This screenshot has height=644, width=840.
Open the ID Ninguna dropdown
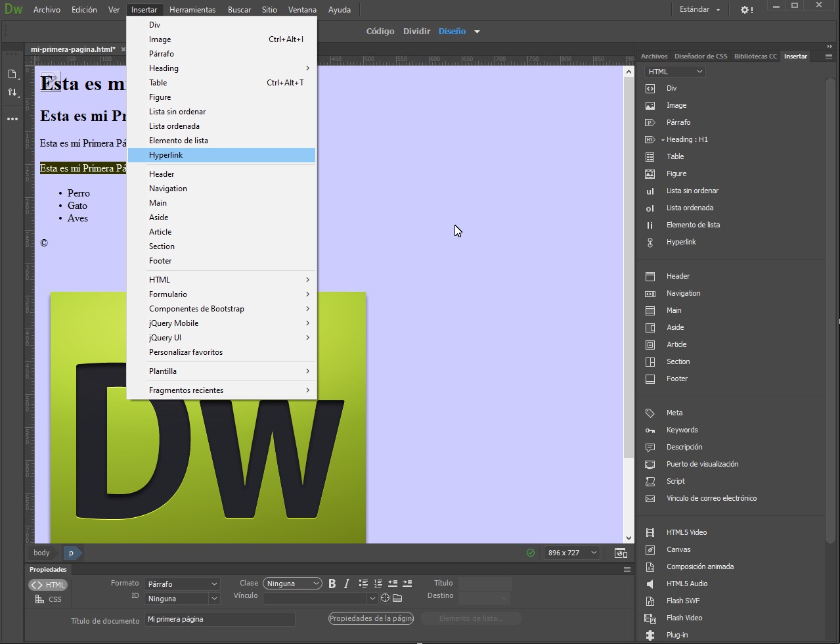(182, 599)
